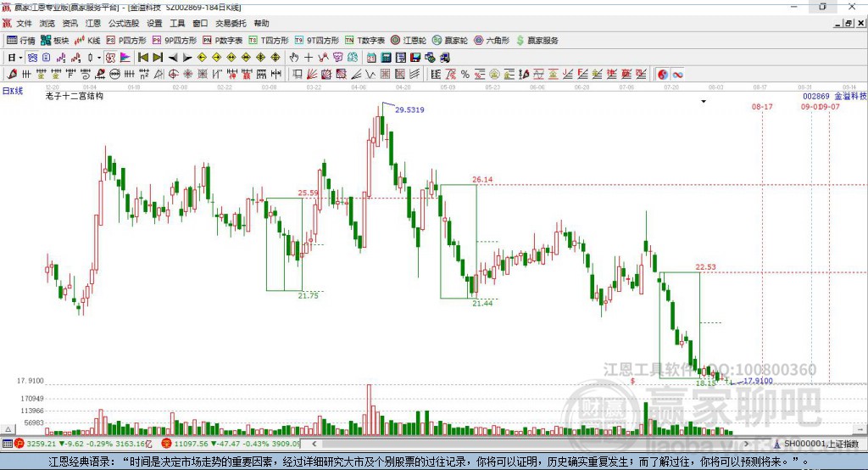Jump to the last bar arrow
Viewport: 868px width, 470px height.
coord(158,58)
